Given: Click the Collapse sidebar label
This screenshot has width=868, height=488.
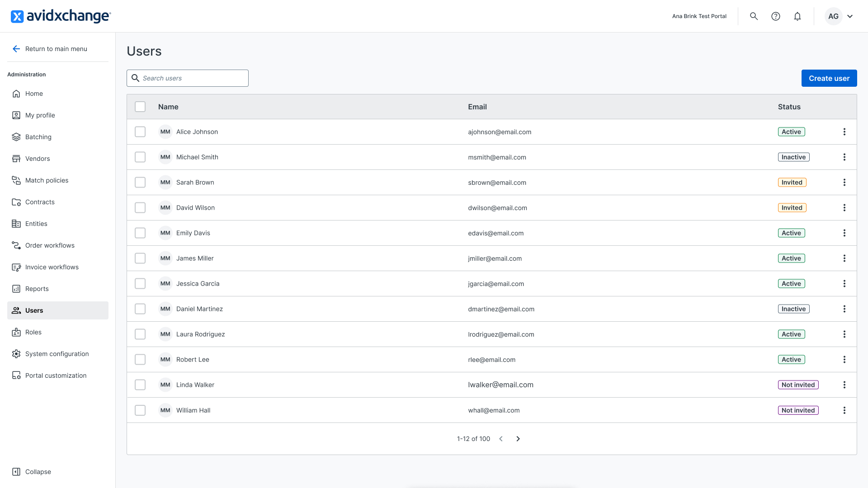Looking at the screenshot, I should [38, 472].
